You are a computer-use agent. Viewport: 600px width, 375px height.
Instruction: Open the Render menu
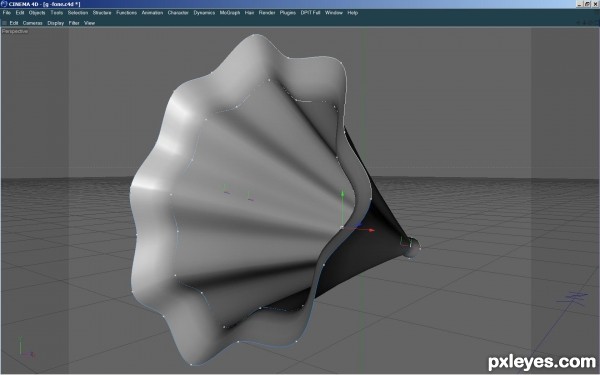click(267, 13)
